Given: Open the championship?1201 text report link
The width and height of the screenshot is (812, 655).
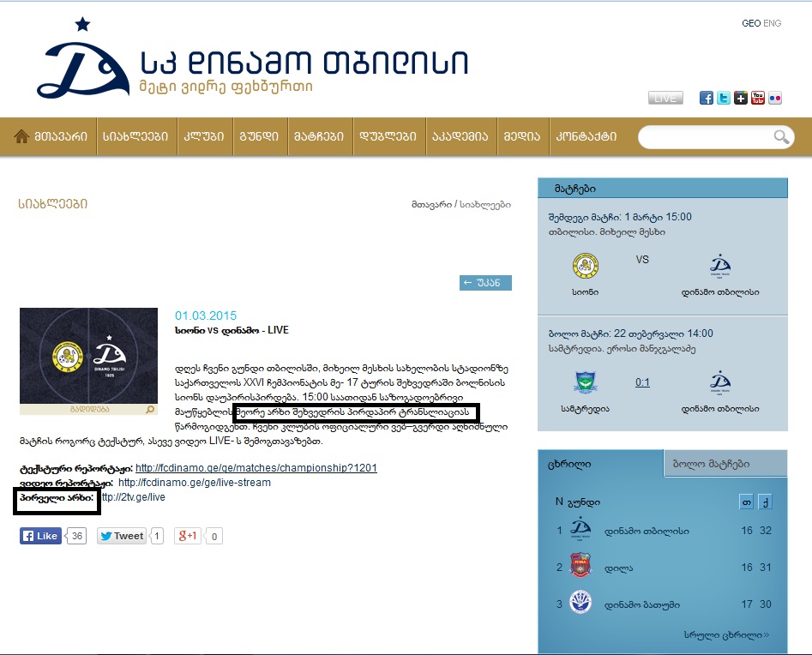Looking at the screenshot, I should [256, 468].
